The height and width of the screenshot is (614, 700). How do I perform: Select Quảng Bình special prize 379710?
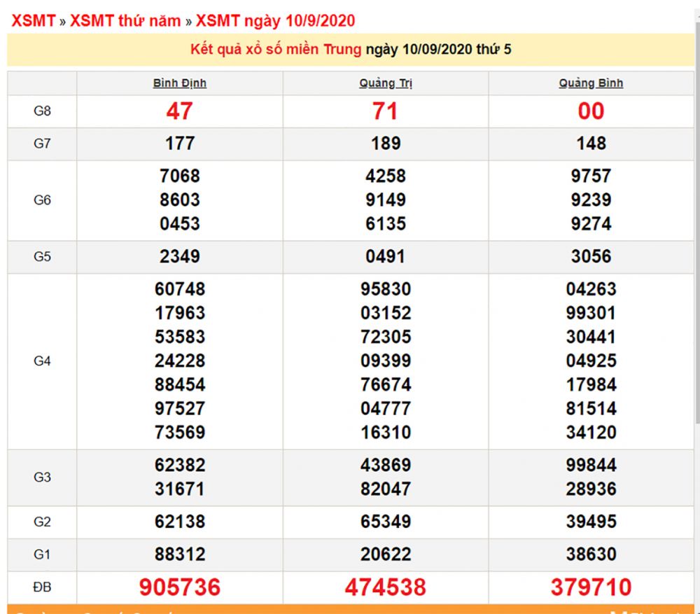click(x=591, y=587)
